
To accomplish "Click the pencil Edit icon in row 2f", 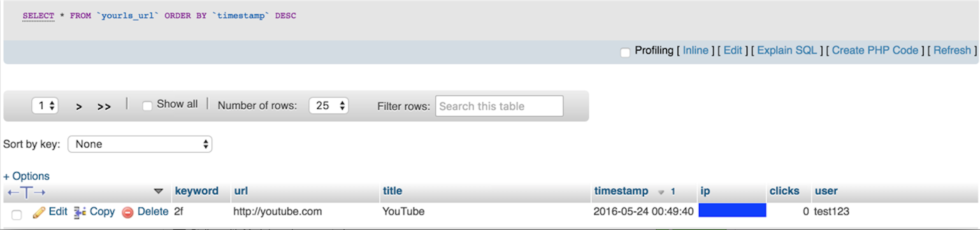I will point(39,212).
